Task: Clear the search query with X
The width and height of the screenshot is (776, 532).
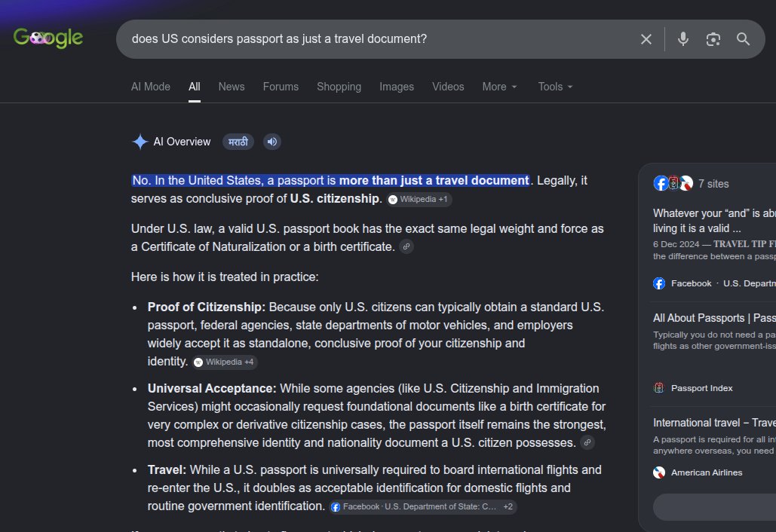Action: point(646,39)
